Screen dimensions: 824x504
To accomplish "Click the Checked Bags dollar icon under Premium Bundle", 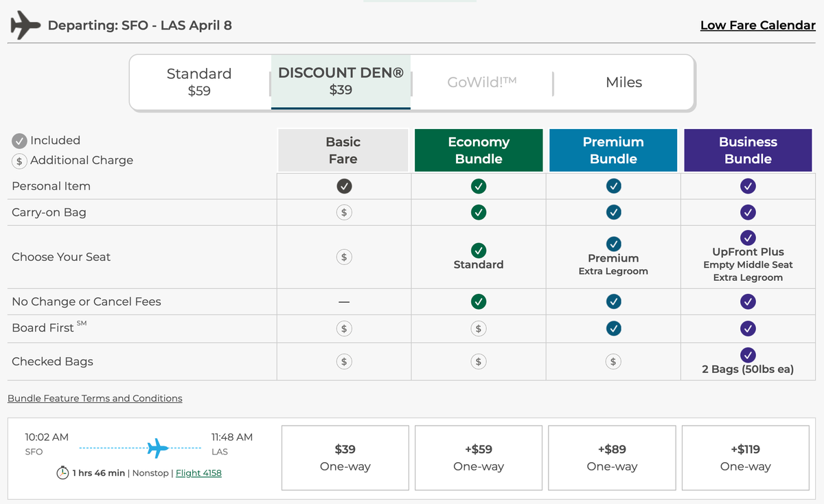I will click(x=613, y=360).
